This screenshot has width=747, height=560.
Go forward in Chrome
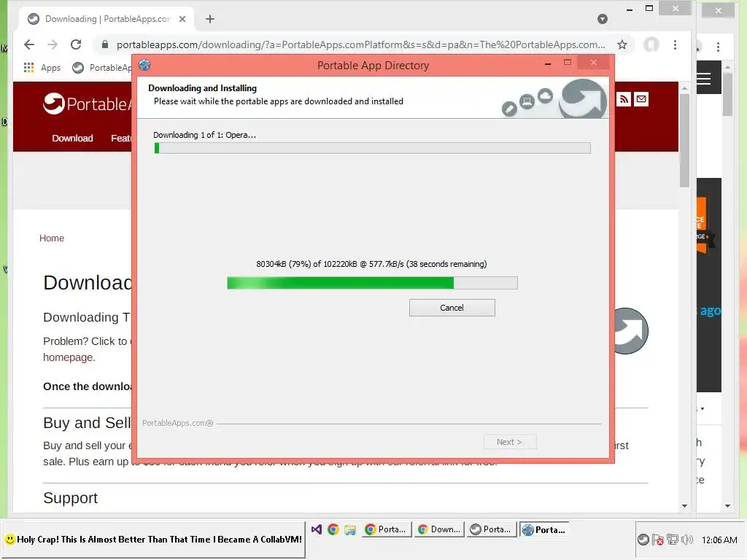click(53, 44)
